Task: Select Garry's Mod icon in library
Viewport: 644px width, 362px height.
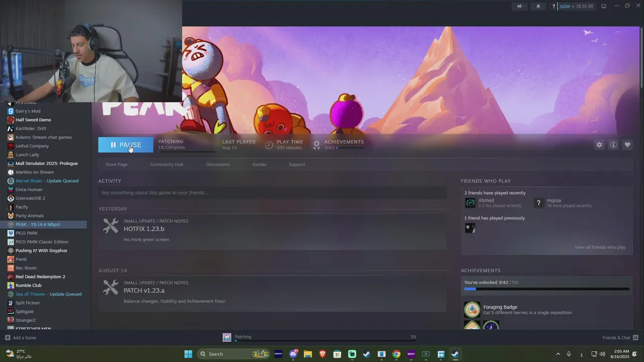Action: [x=11, y=111]
